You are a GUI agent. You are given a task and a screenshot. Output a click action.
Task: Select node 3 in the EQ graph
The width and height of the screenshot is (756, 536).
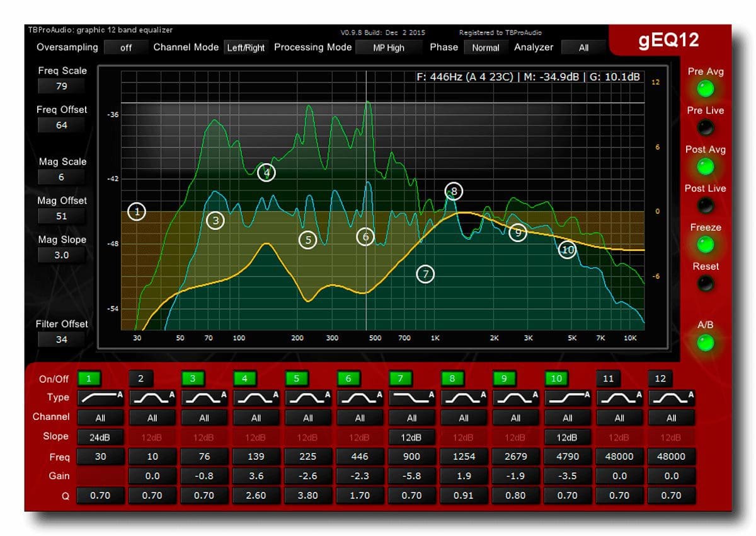(215, 221)
